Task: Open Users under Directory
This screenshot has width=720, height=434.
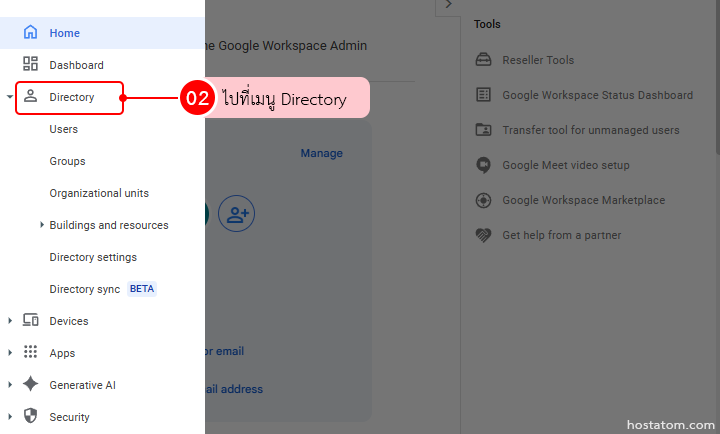Action: pyautogui.click(x=63, y=130)
